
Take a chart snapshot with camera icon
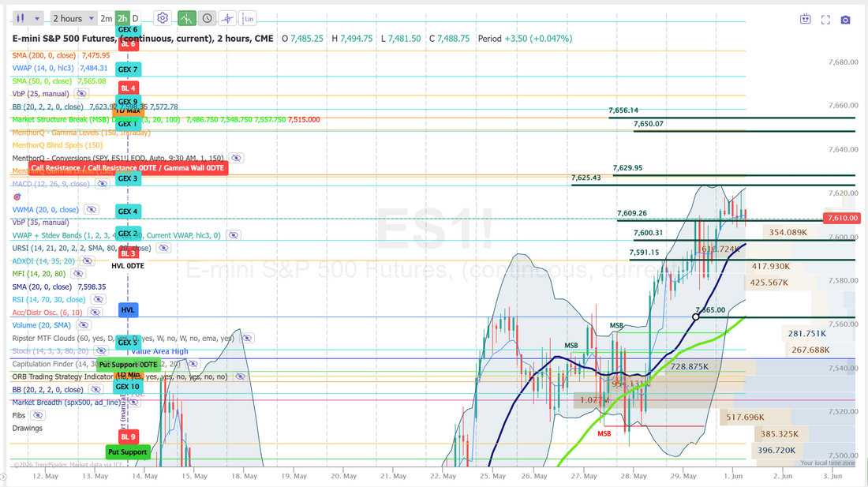[x=845, y=20]
